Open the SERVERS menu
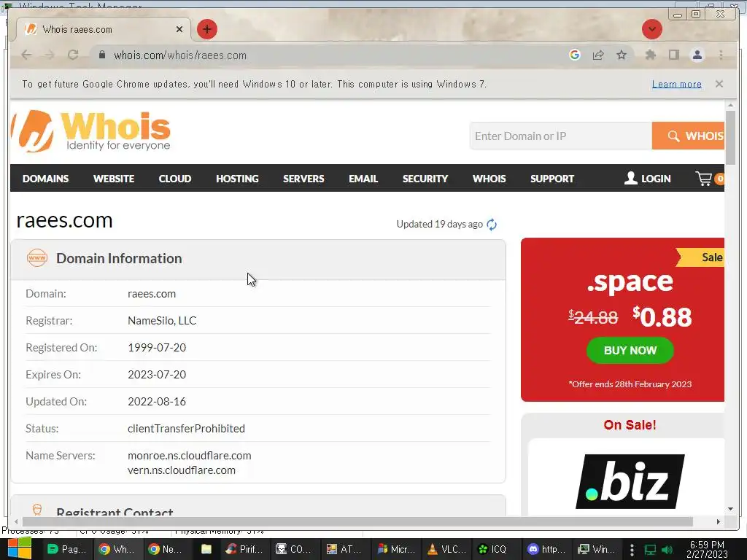Image resolution: width=747 pixels, height=560 pixels. coord(303,179)
